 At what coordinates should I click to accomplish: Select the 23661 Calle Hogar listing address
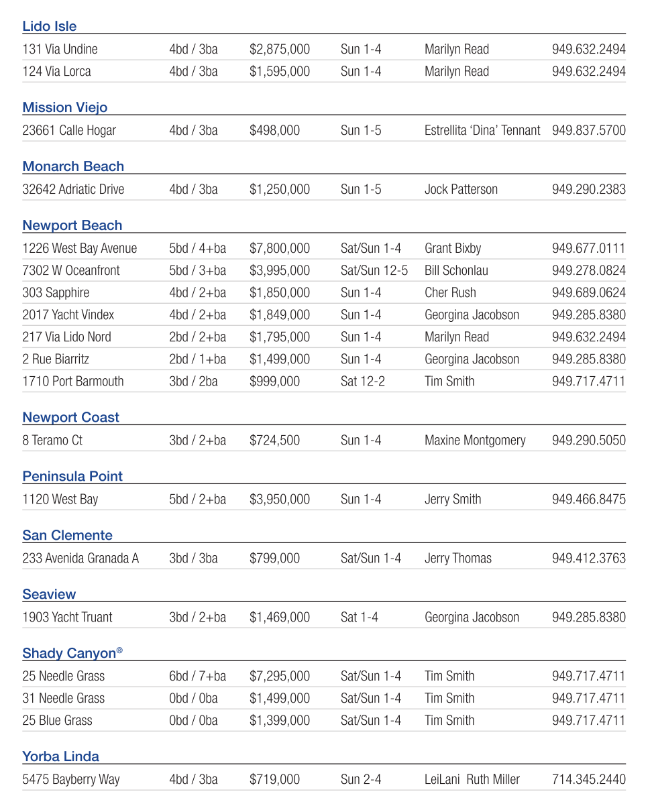pyautogui.click(x=69, y=130)
